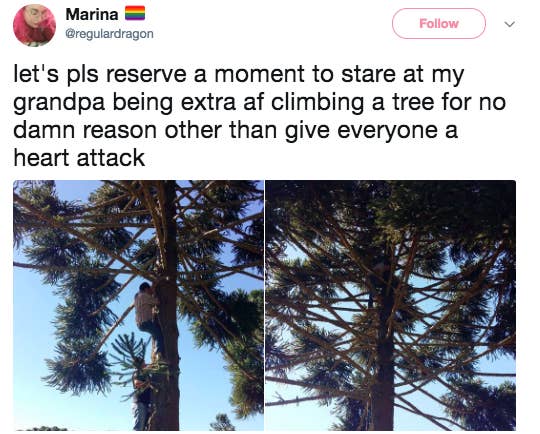The width and height of the screenshot is (540, 434).
Task: Visit the @regulardragon handle link
Action: click(x=109, y=34)
